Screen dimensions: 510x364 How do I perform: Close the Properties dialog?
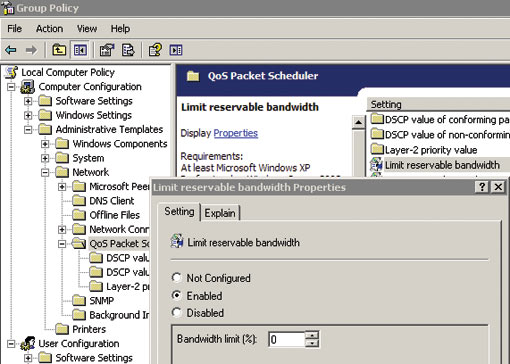point(498,187)
